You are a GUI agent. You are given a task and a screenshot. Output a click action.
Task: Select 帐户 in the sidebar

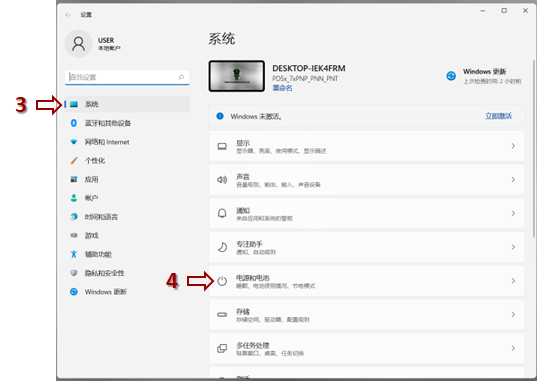pyautogui.click(x=91, y=198)
